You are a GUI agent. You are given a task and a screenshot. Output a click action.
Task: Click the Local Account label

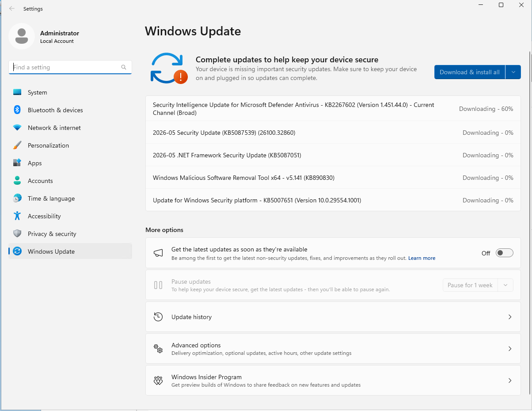coord(57,41)
